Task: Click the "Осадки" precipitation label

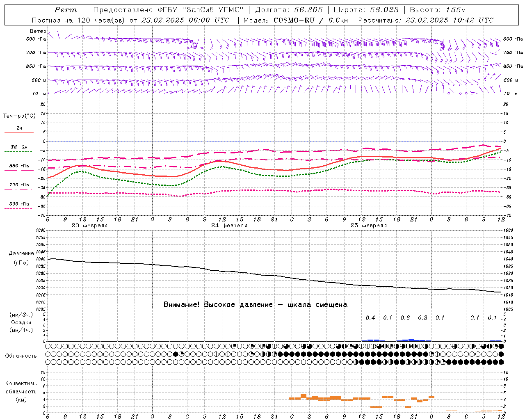Action: [21, 322]
